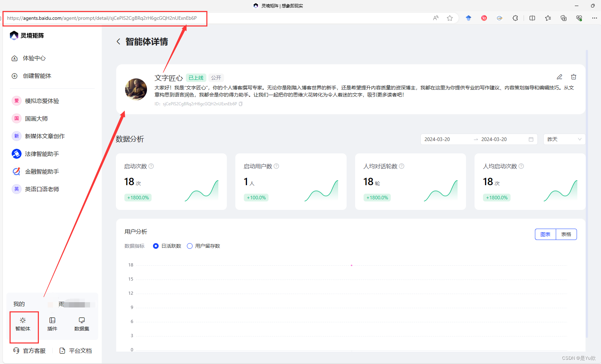This screenshot has height=364, width=601.
Task: Open browser settings ellipsis menu
Action: click(595, 18)
